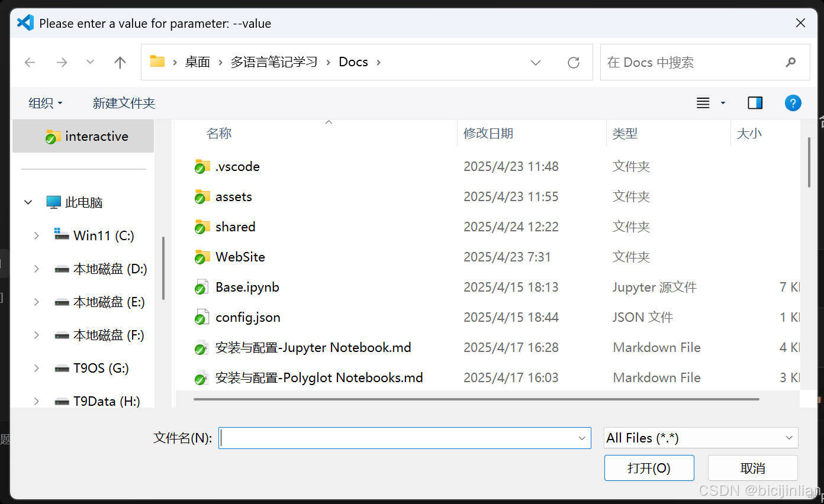
Task: Select the .vscode folder name
Action: (x=237, y=166)
